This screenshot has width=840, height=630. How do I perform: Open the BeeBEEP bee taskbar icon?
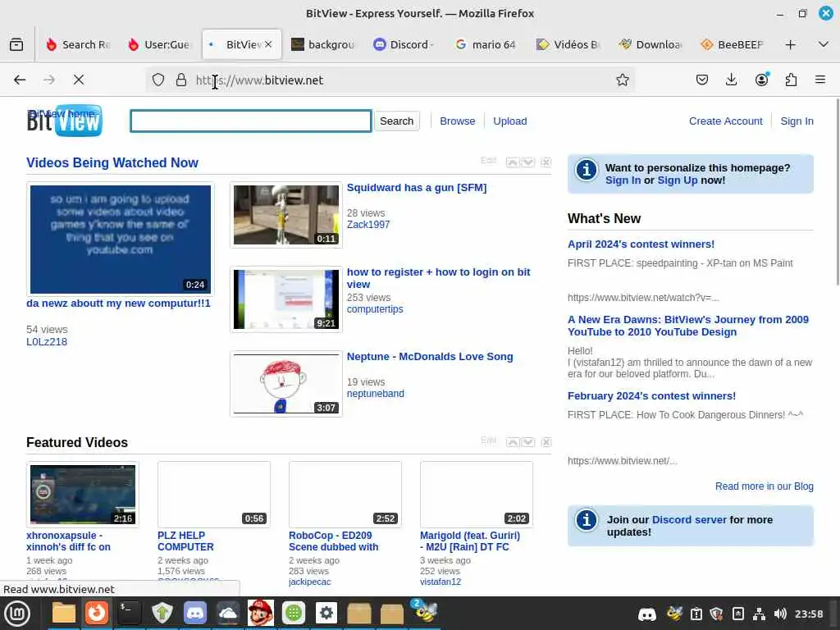click(426, 612)
